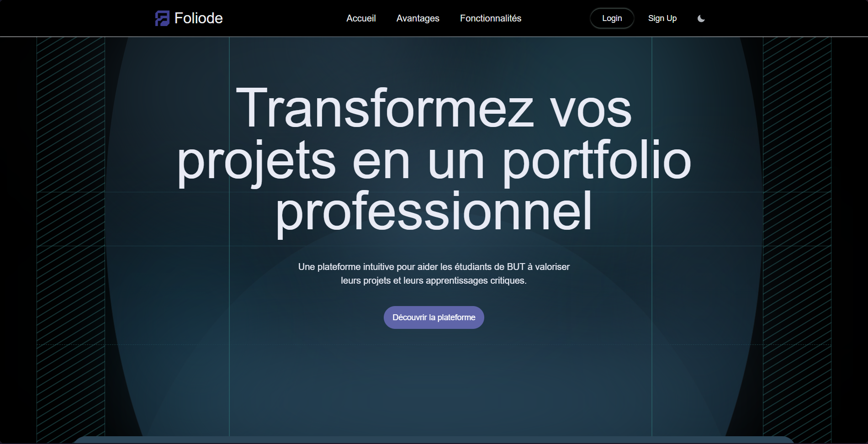Open the Accueil nav item

tap(361, 18)
